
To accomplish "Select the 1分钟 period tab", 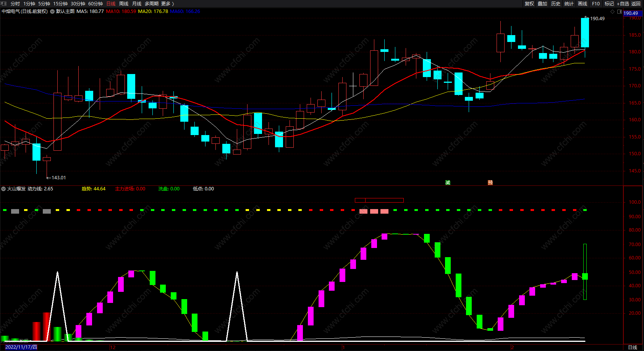I will [x=29, y=3].
